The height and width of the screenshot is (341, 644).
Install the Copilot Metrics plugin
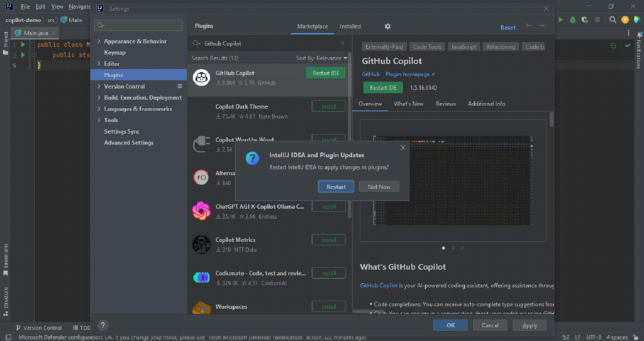[328, 240]
